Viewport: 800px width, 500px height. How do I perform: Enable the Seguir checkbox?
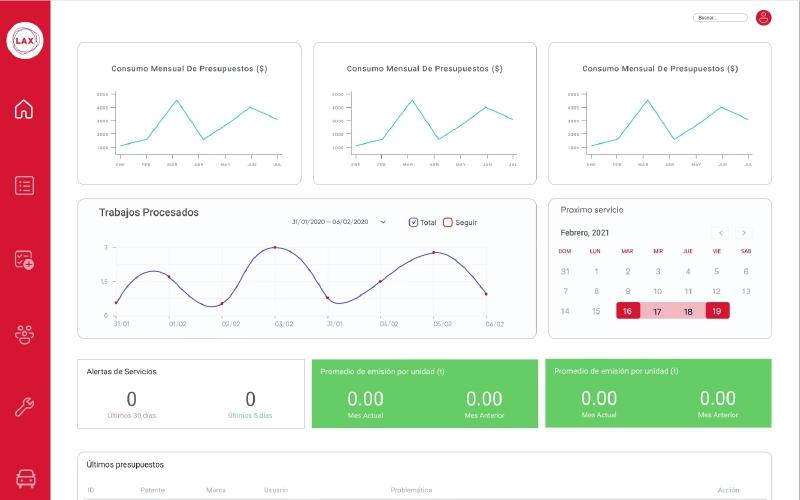pos(447,222)
